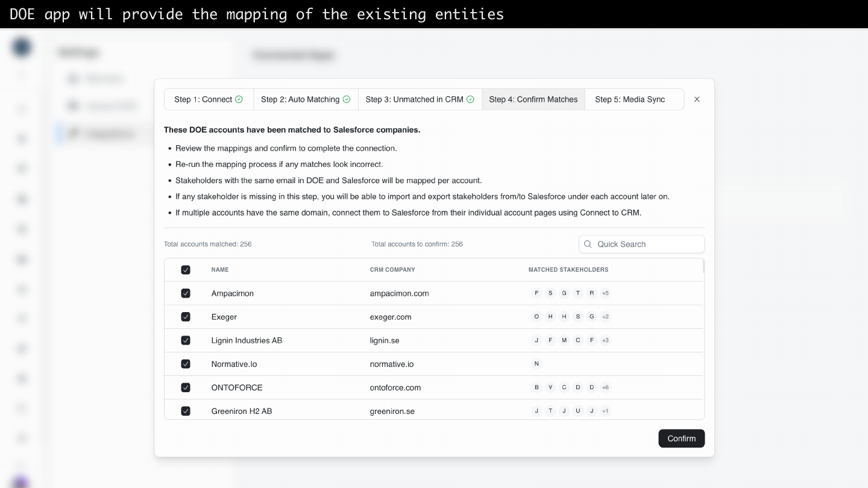Expand +2 more stakeholders for Exeger
The height and width of the screenshot is (488, 868).
coord(605,317)
